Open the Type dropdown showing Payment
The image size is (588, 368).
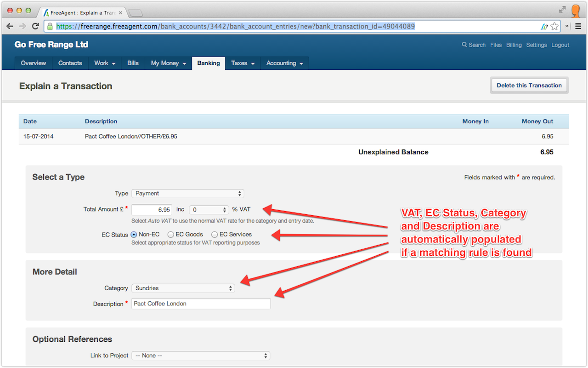pyautogui.click(x=187, y=193)
